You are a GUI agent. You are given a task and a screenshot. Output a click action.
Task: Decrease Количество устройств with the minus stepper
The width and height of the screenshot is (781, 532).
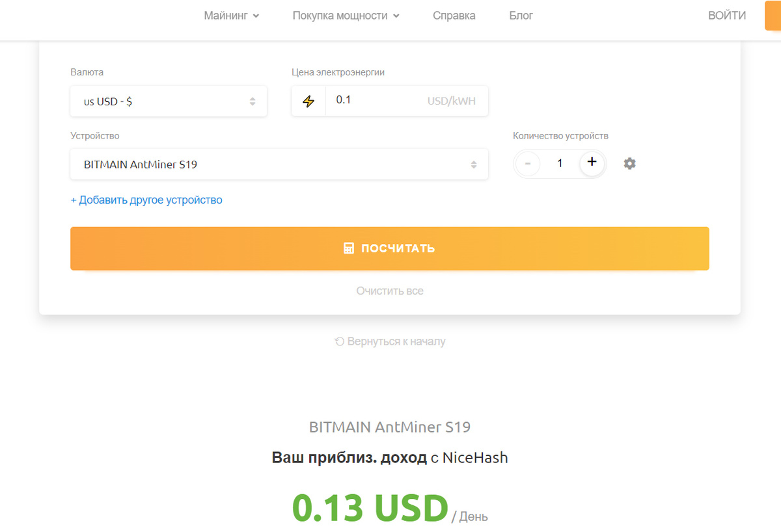[527, 164]
